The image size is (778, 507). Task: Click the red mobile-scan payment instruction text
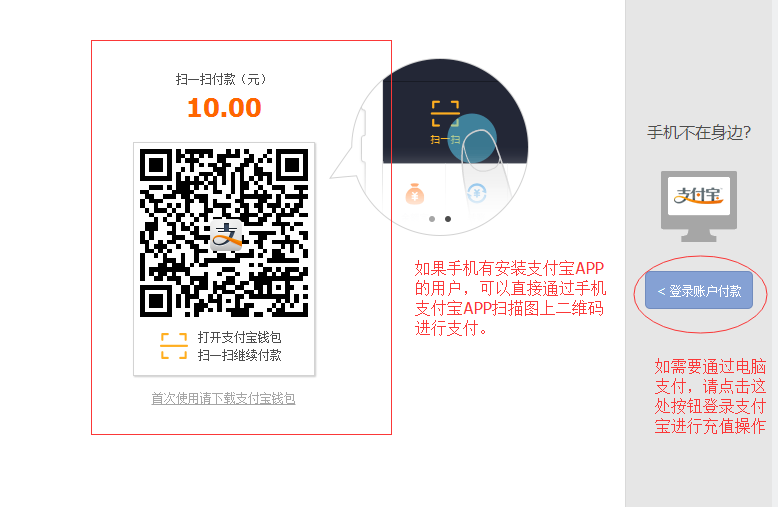[x=510, y=298]
